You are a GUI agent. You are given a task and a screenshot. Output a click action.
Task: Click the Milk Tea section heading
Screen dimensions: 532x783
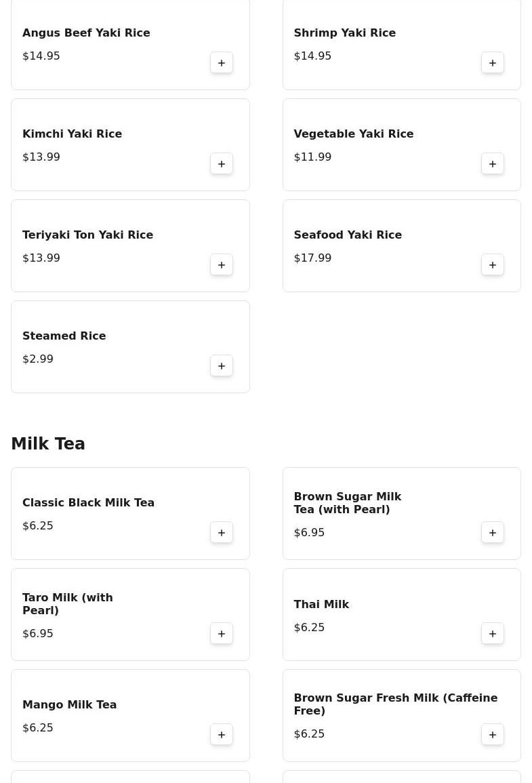coord(48,443)
